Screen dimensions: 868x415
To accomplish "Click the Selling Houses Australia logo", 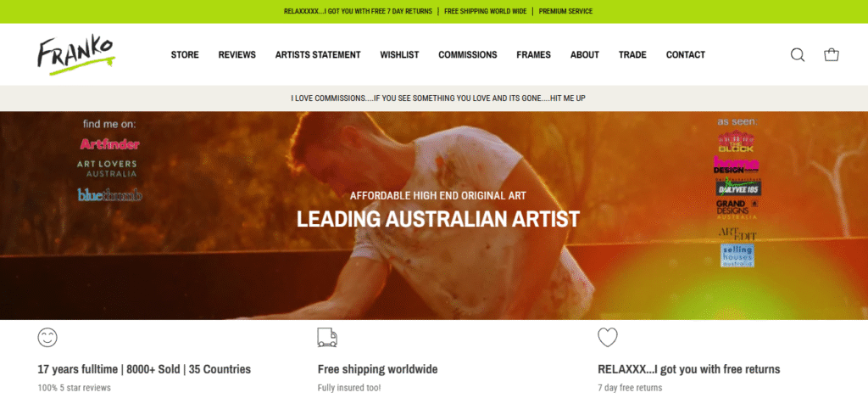I will point(737,255).
